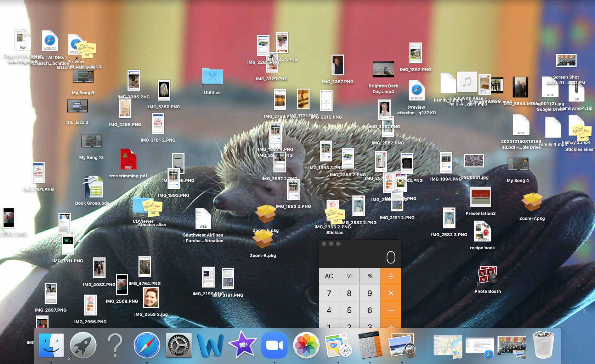Select tree trimming.pdf file
The width and height of the screenshot is (595, 364).
[x=128, y=160]
